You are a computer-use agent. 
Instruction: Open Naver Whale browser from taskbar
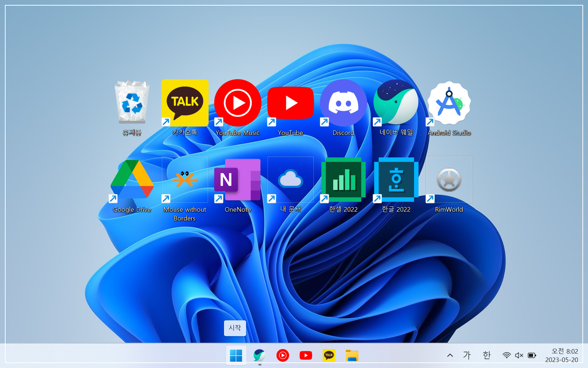tap(259, 355)
